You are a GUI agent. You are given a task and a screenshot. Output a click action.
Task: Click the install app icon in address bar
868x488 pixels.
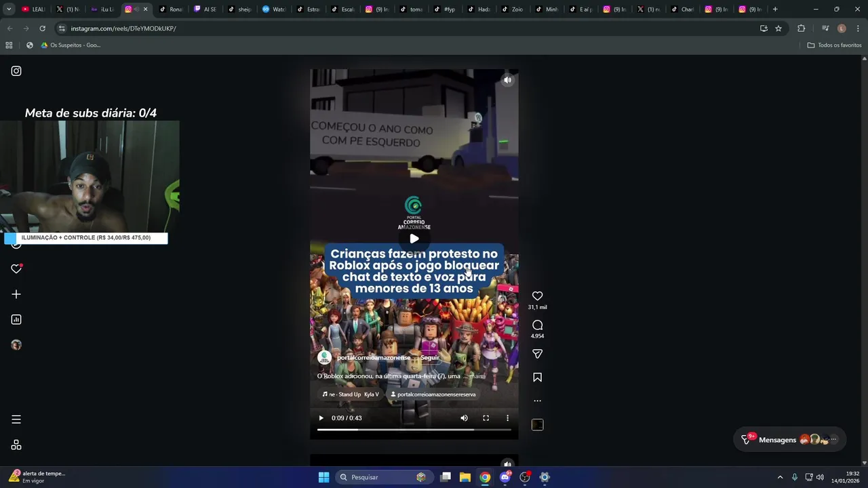764,28
